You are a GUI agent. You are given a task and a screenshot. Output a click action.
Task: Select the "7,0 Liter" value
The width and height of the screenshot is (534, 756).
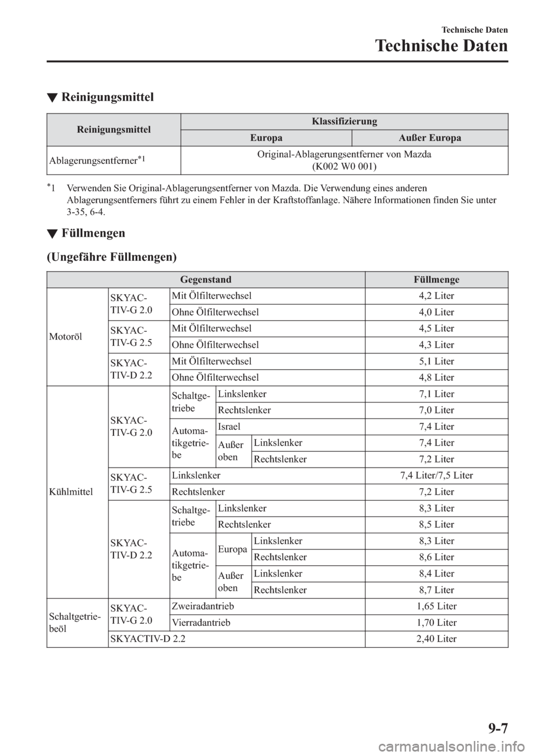point(437,410)
